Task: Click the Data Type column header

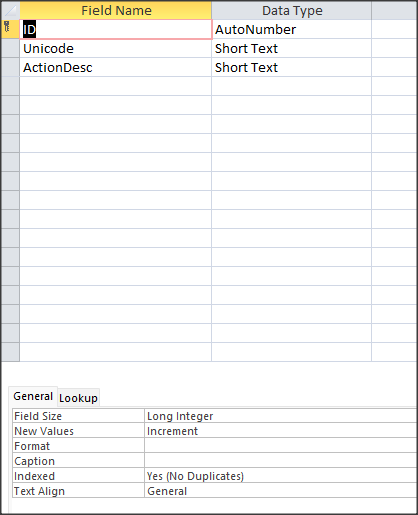Action: pos(291,10)
